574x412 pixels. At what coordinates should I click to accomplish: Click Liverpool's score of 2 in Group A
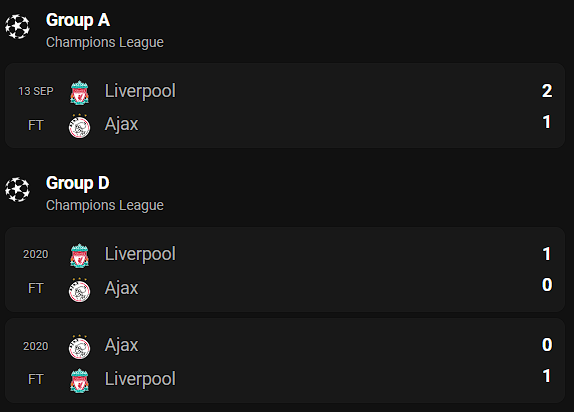(x=547, y=91)
